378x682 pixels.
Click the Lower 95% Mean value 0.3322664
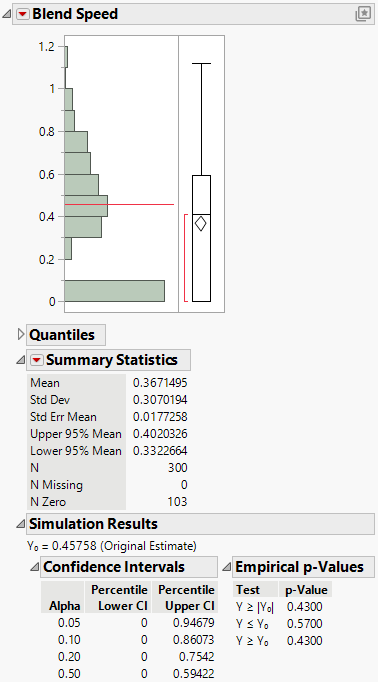(x=160, y=451)
